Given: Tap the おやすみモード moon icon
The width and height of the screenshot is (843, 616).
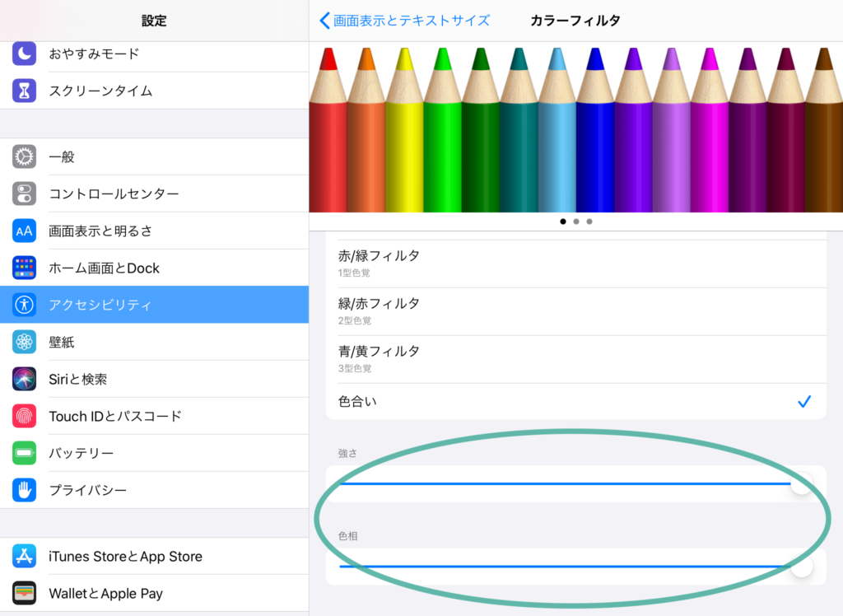Looking at the screenshot, I should [x=25, y=54].
